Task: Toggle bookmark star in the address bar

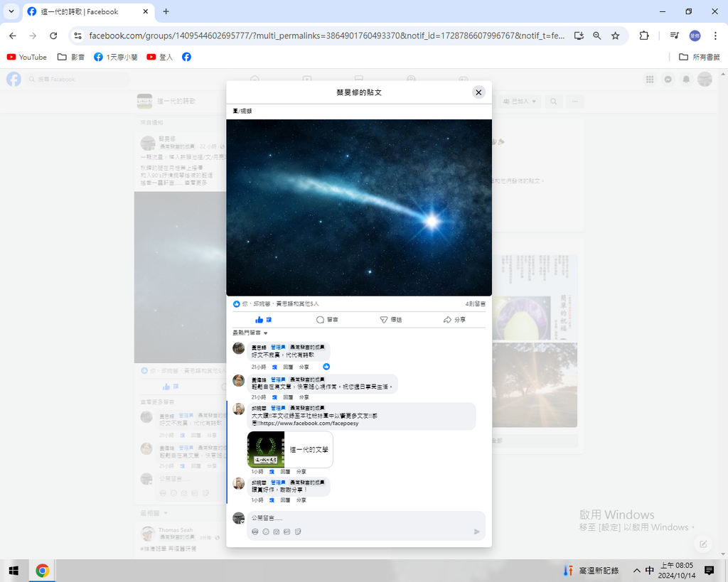Action: click(x=616, y=36)
